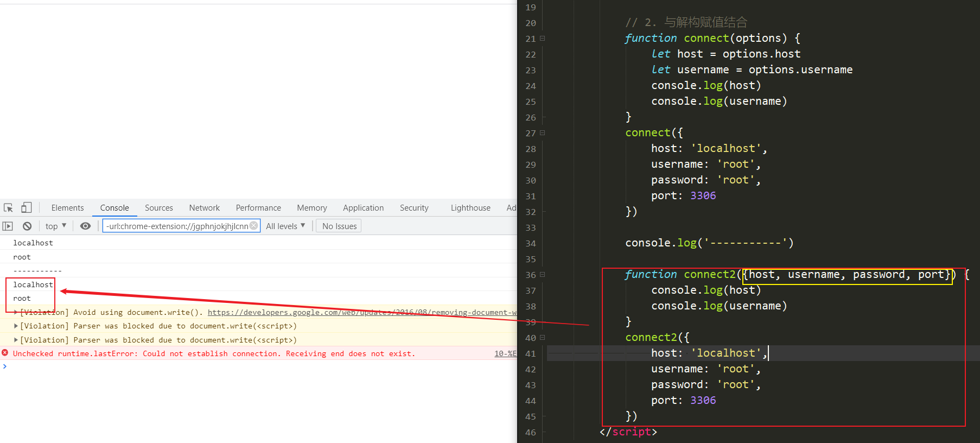
Task: Open the top context dropdown
Action: (56, 226)
